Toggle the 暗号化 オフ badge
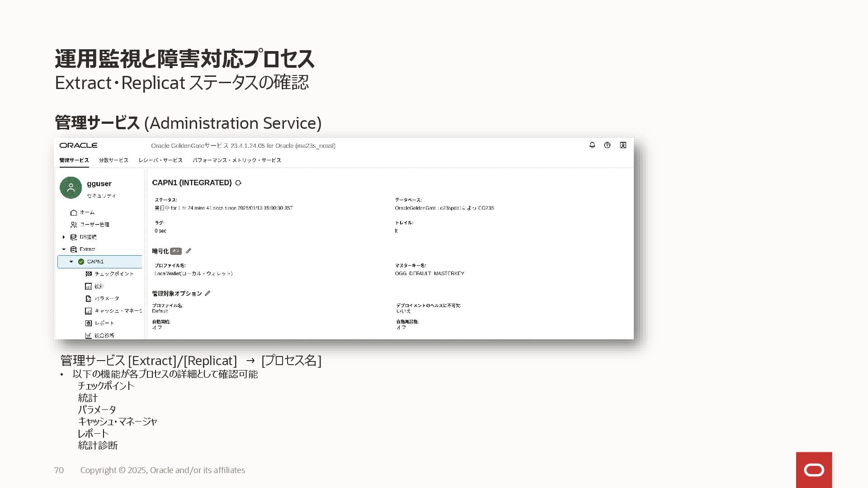 pos(176,251)
